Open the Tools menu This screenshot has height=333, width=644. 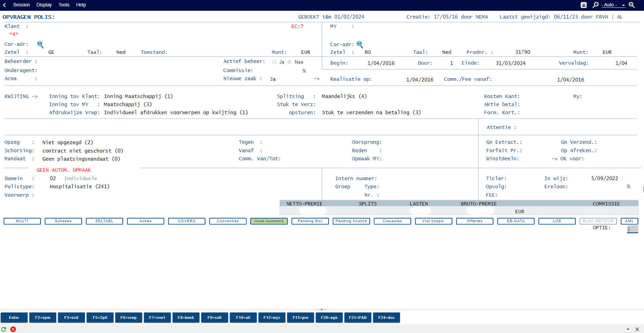coord(64,5)
